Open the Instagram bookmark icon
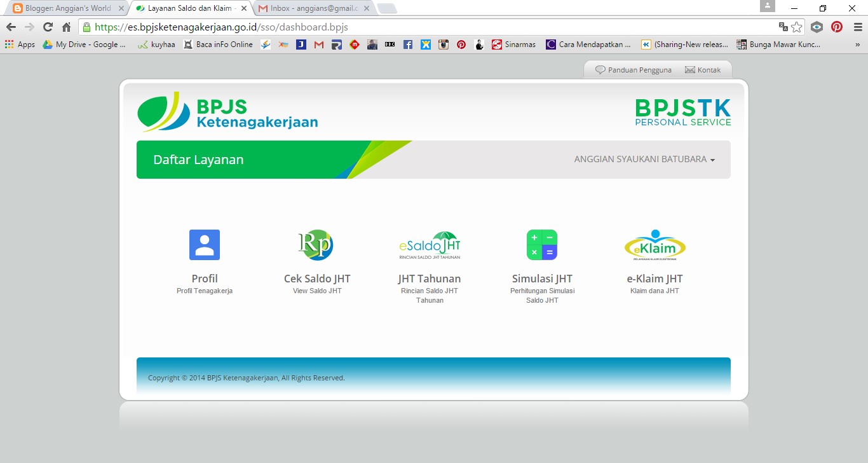This screenshot has width=868, height=463. coord(444,45)
